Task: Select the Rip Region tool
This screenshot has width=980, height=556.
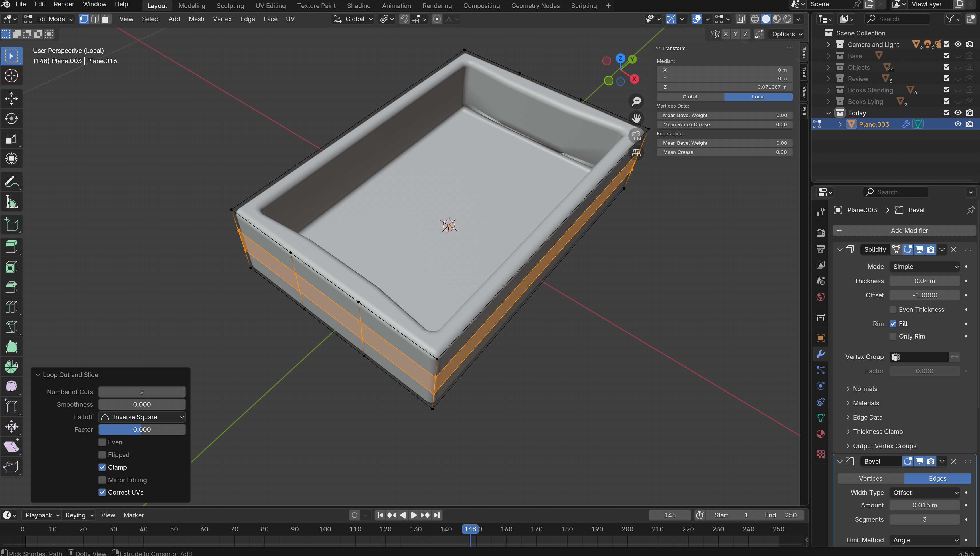Action: tap(11, 466)
